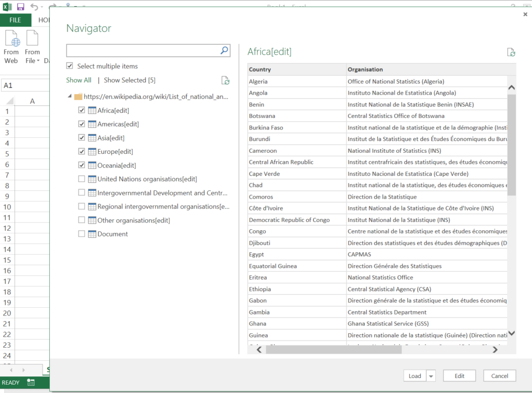Click the Show All link
Screen dimensions: 532x393
click(78, 80)
